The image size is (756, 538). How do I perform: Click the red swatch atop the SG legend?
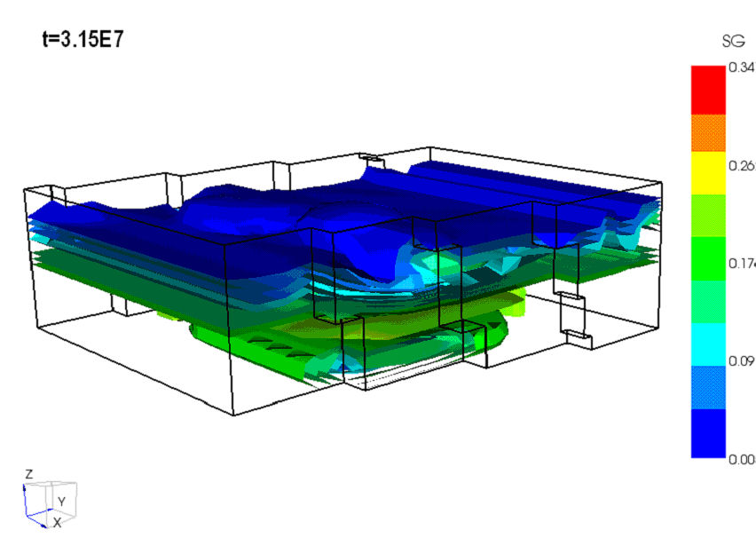click(708, 89)
